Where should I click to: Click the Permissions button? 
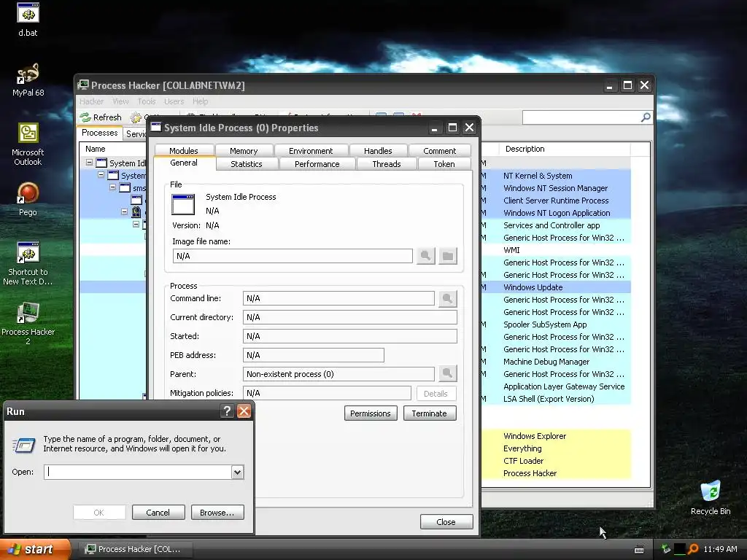tap(371, 413)
